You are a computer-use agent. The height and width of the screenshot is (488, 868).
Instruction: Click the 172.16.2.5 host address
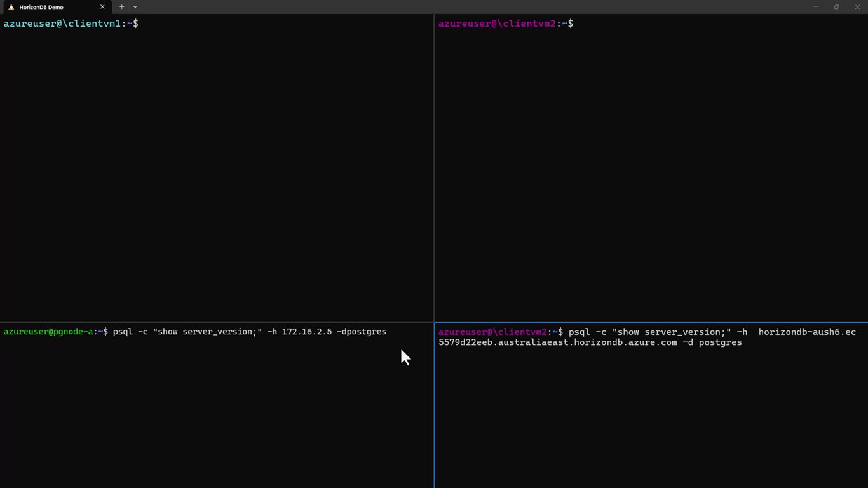[307, 332]
